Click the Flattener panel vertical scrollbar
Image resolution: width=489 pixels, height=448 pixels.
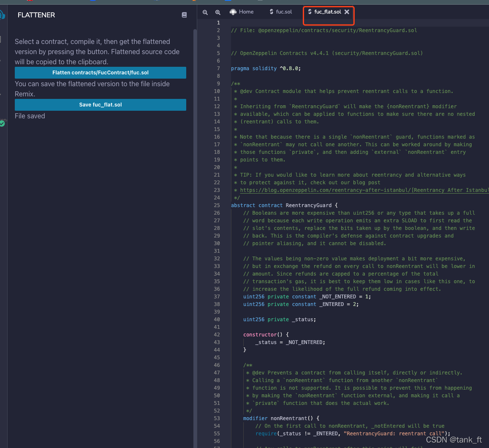point(195,237)
